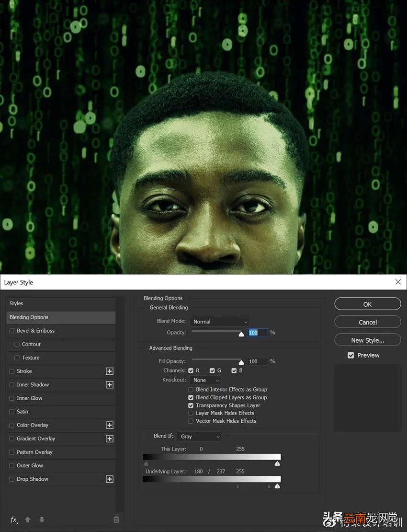The image size is (407, 532).
Task: Select Blending Options in the styles list
Action: pyautogui.click(x=61, y=317)
